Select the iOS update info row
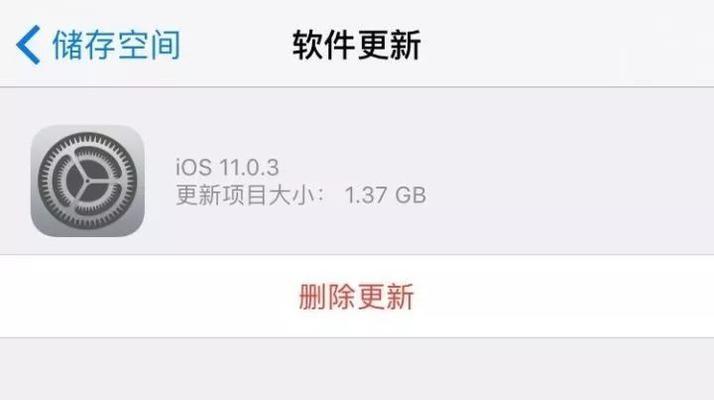Viewport: 714px width, 400px height. pos(357,181)
